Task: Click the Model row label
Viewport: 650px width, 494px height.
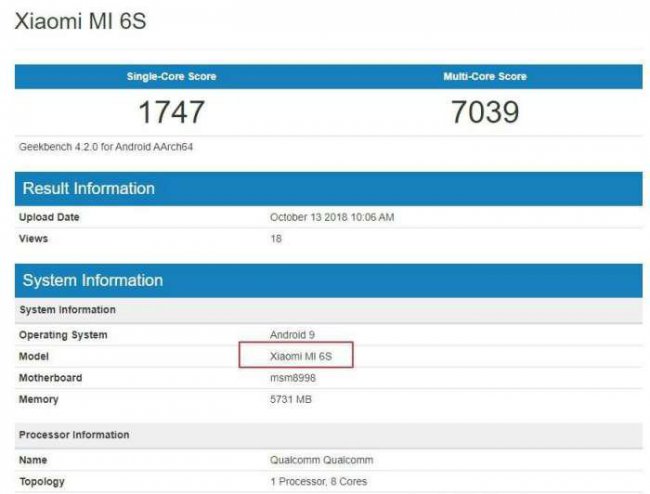Action: pyautogui.click(x=34, y=356)
